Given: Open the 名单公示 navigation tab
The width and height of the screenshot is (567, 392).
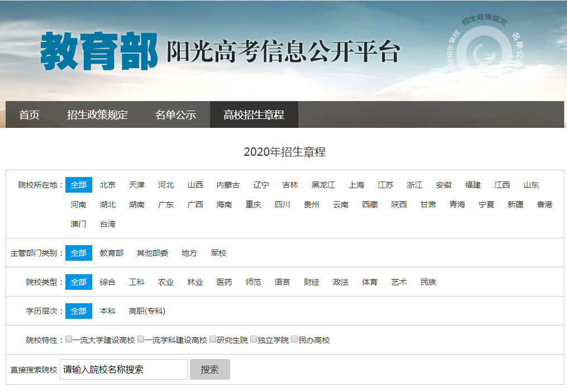Looking at the screenshot, I should (x=175, y=114).
